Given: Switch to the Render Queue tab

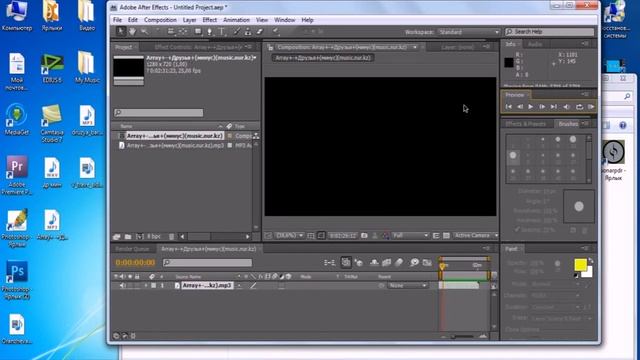Looking at the screenshot, I should click(x=132, y=249).
